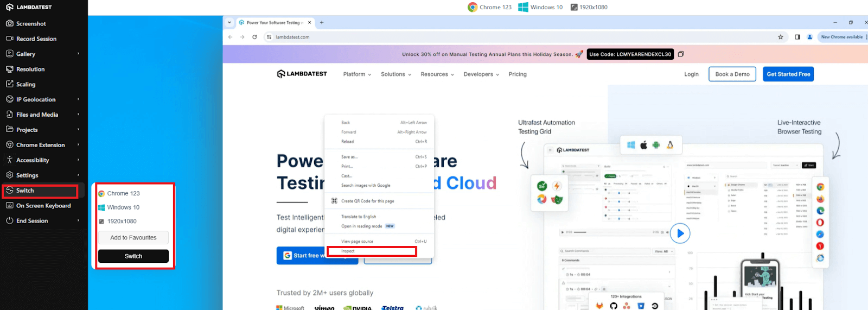This screenshot has height=310, width=868.
Task: Click the LambdaTest logo in the sidebar
Action: tap(29, 7)
